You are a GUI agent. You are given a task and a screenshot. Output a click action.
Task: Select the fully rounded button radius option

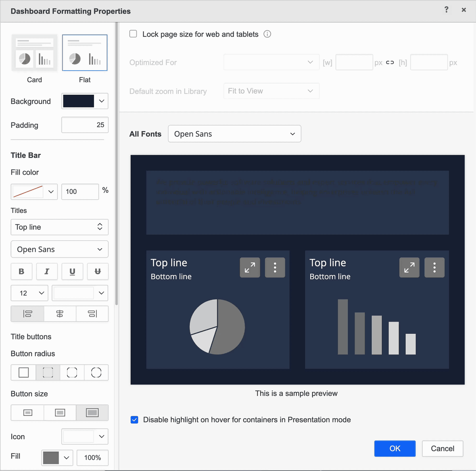tap(96, 372)
